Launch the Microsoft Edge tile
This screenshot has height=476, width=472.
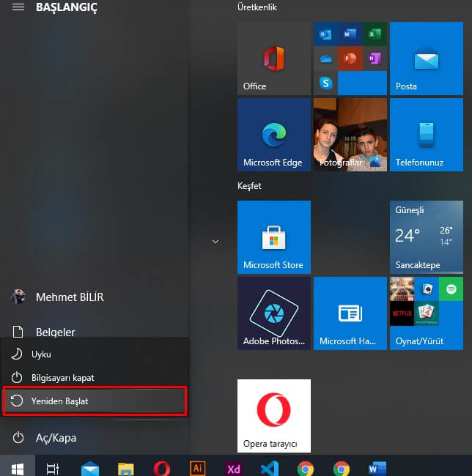coord(274,135)
